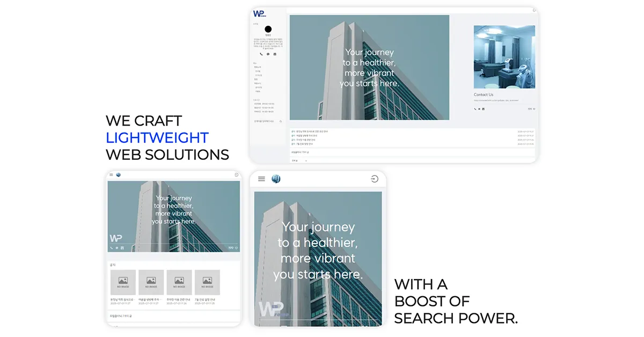The image size is (644, 337).
Task: Open hamburger menu in the tablet mockup
Action: point(111,174)
